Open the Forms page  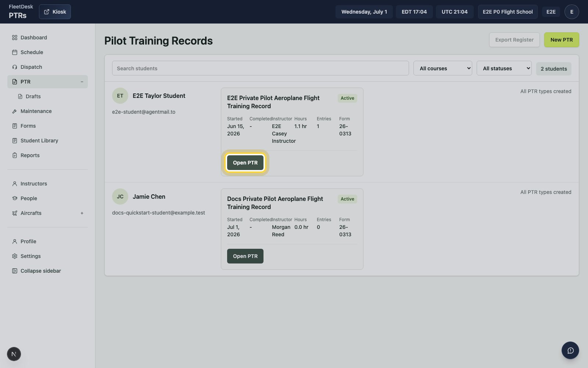[x=47, y=126]
